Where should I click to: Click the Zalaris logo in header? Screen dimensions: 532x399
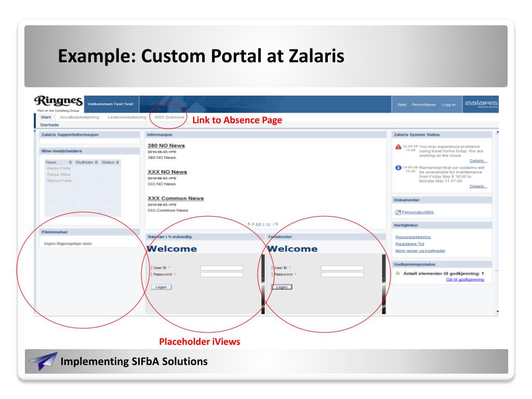pyautogui.click(x=481, y=103)
